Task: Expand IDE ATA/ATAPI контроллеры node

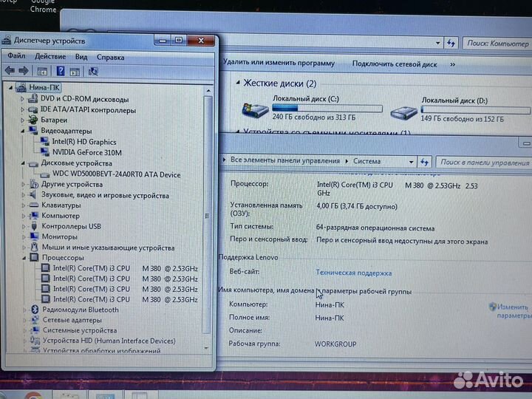Action: pos(22,109)
